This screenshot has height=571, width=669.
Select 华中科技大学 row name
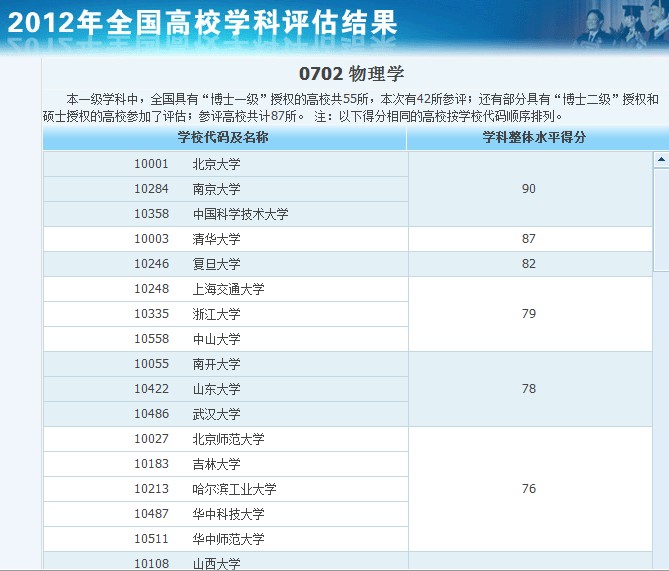pos(228,514)
